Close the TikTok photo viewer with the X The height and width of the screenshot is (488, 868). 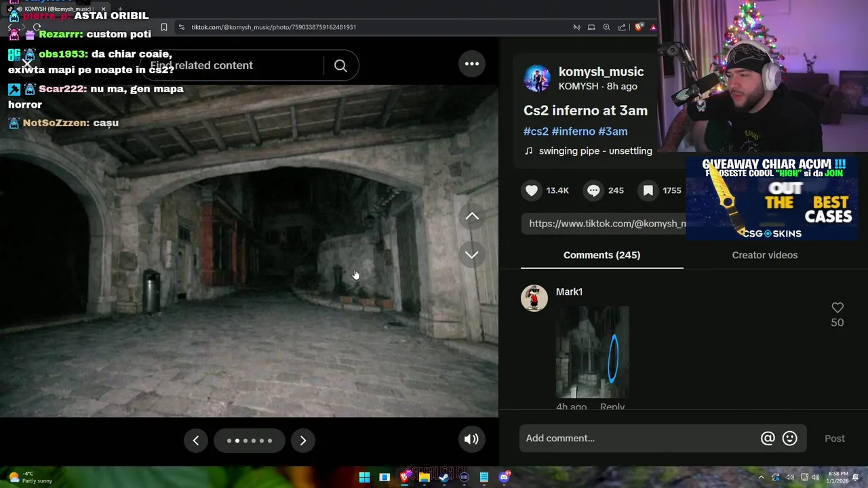26,64
